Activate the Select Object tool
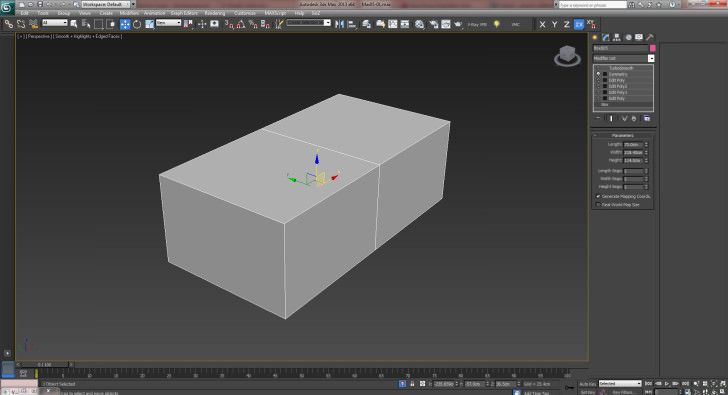The height and width of the screenshot is (395, 728). (x=73, y=24)
